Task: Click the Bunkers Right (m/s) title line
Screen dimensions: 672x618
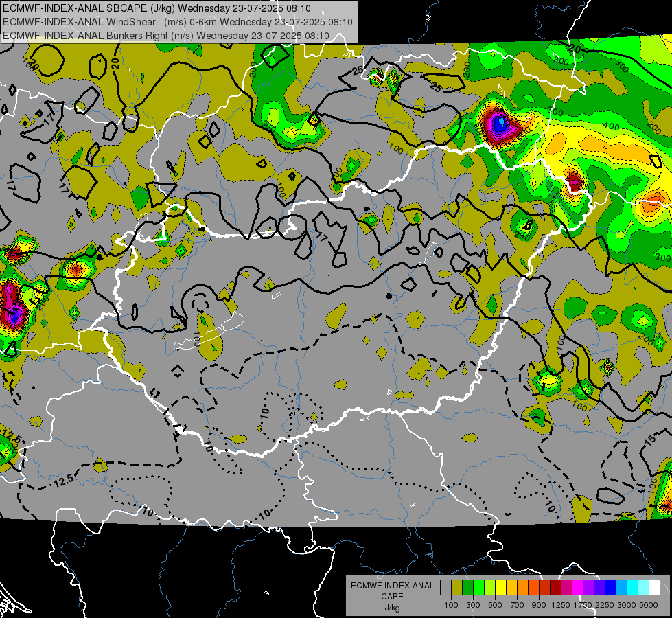Action: 166,36
